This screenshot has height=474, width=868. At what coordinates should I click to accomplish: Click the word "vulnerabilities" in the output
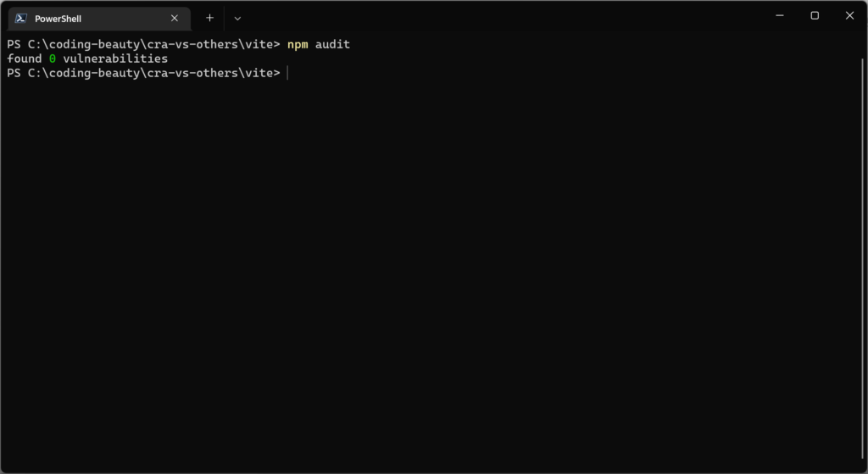pos(115,59)
